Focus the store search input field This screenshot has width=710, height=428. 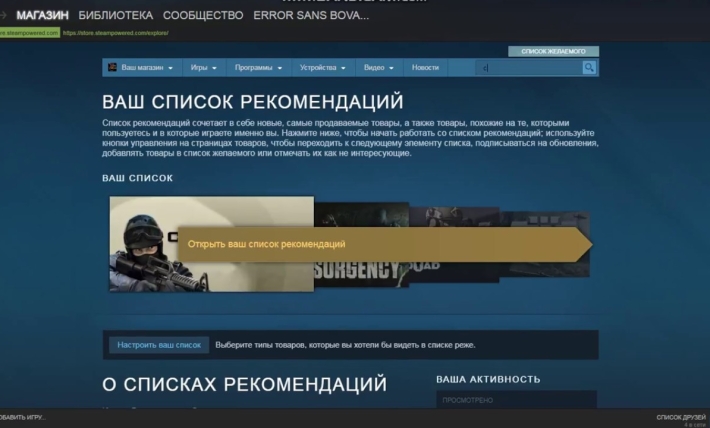coord(529,67)
